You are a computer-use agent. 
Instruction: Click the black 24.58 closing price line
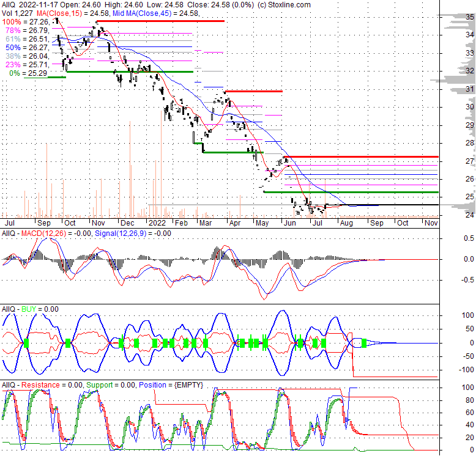[382, 205]
